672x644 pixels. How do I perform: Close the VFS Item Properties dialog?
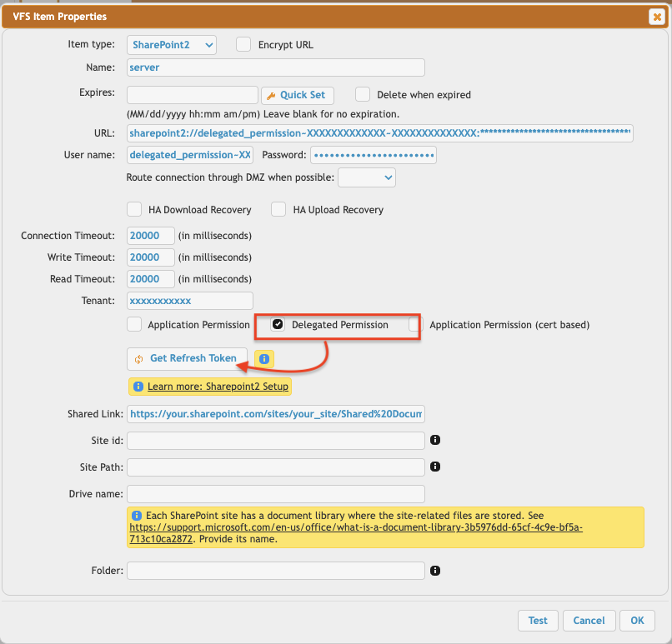point(656,16)
